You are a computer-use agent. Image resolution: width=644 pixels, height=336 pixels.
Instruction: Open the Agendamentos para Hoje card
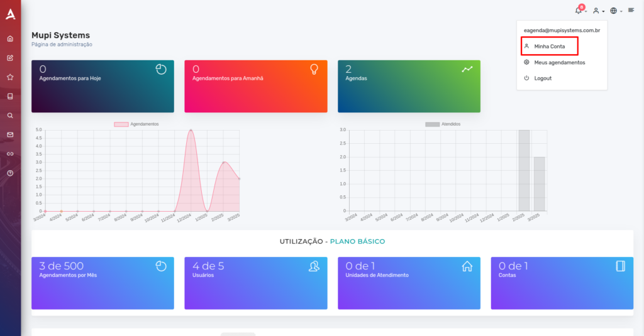click(x=103, y=86)
